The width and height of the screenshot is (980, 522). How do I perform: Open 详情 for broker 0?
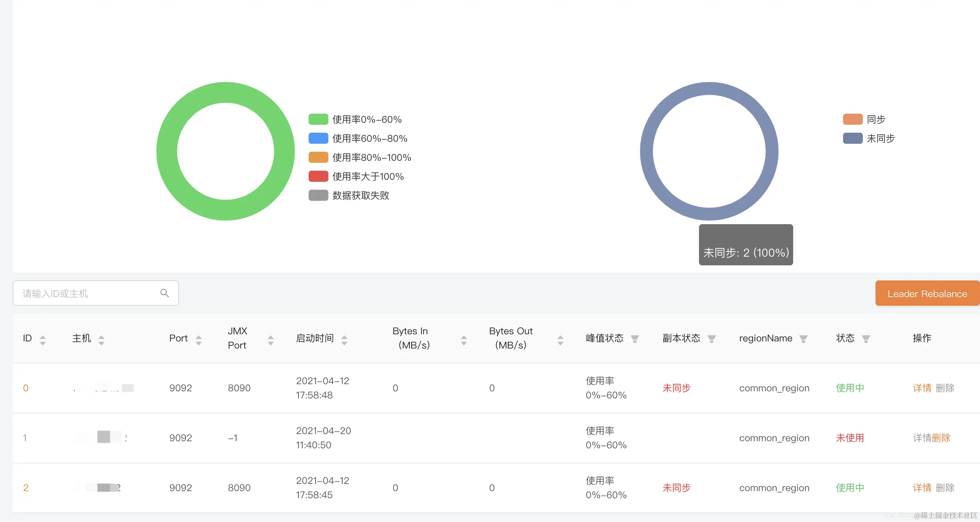[922, 388]
